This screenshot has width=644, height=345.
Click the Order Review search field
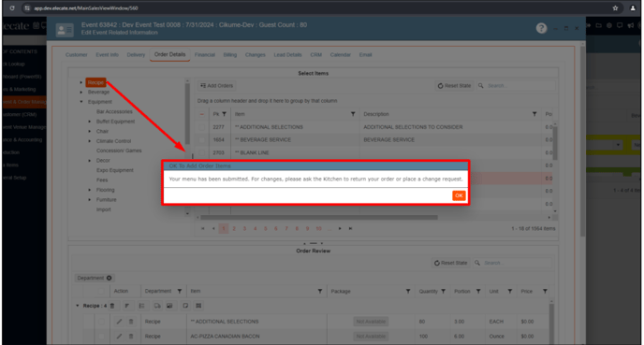(x=517, y=263)
